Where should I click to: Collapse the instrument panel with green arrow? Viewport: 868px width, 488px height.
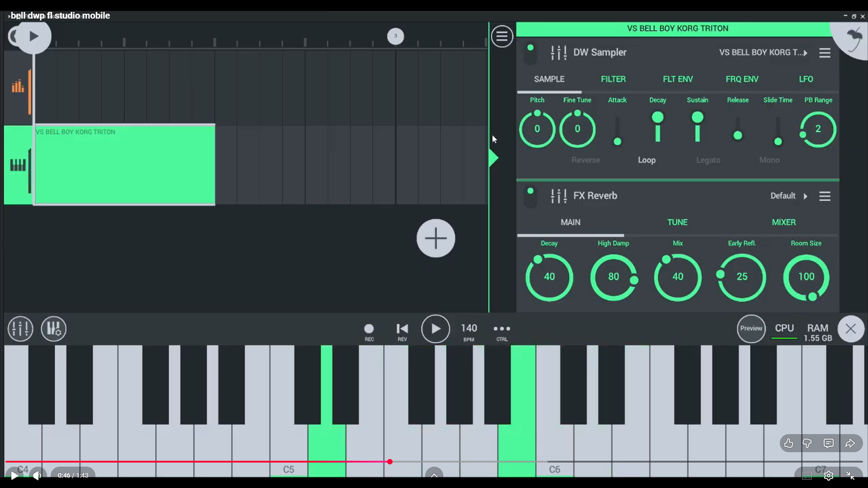pos(493,158)
